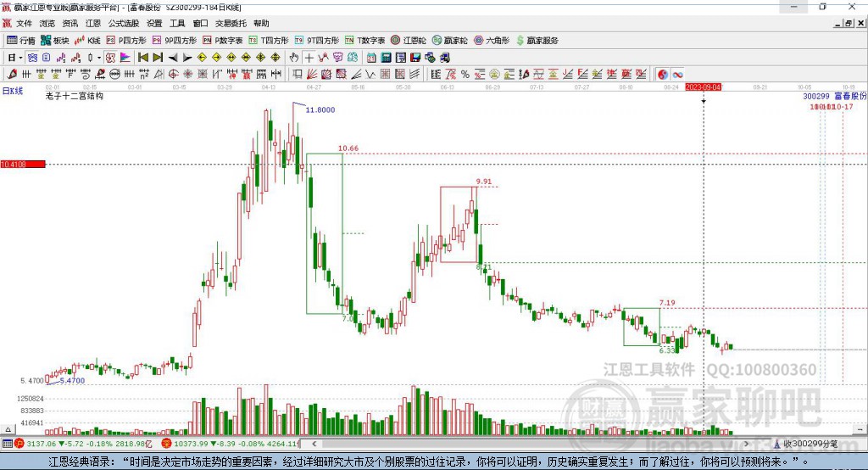
Task: Select the percent retracement tool
Action: click(465, 75)
